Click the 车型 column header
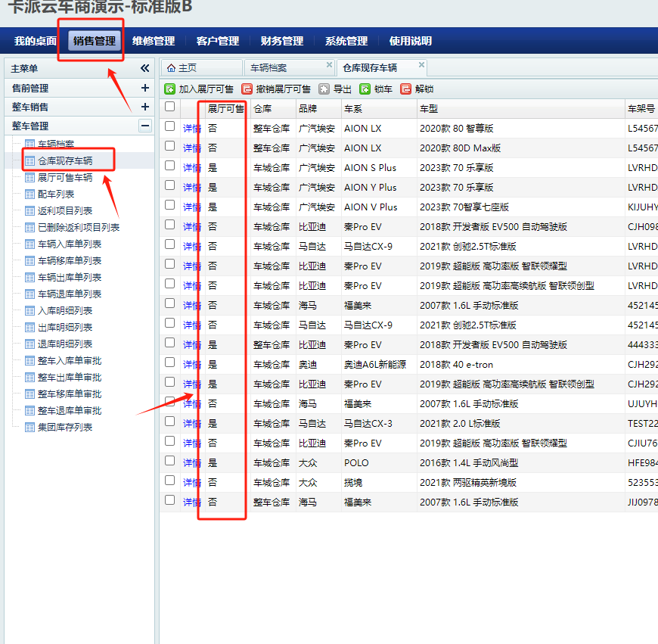658x644 pixels. (429, 108)
